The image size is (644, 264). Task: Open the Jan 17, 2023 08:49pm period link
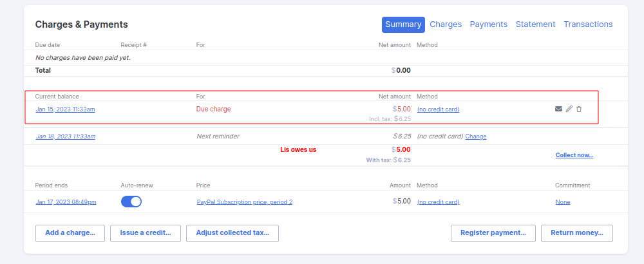[66, 202]
